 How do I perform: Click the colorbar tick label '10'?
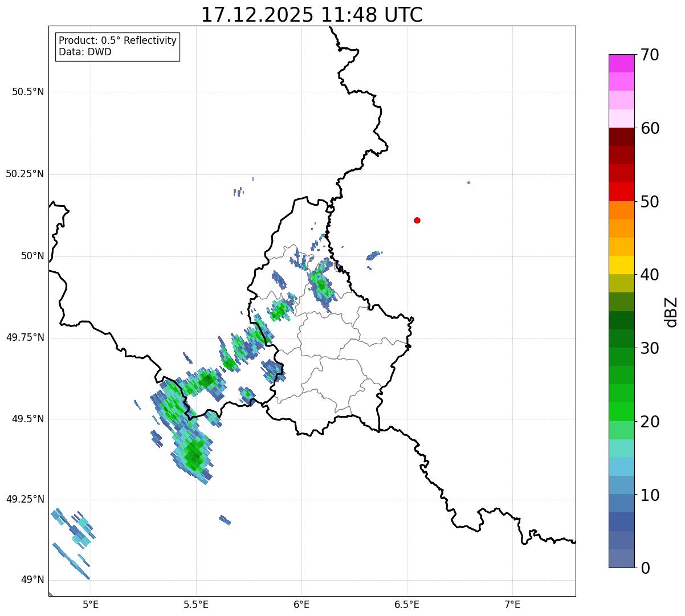pos(650,495)
